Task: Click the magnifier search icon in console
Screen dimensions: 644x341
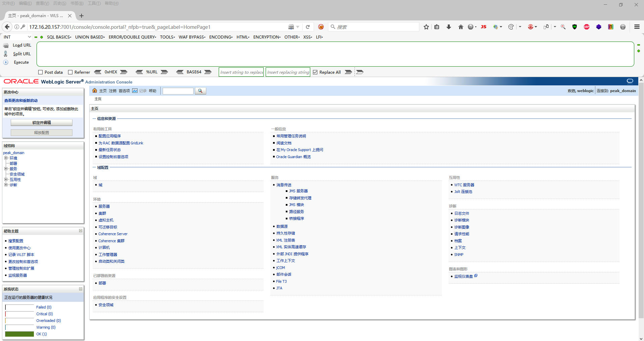Action: 200,90
